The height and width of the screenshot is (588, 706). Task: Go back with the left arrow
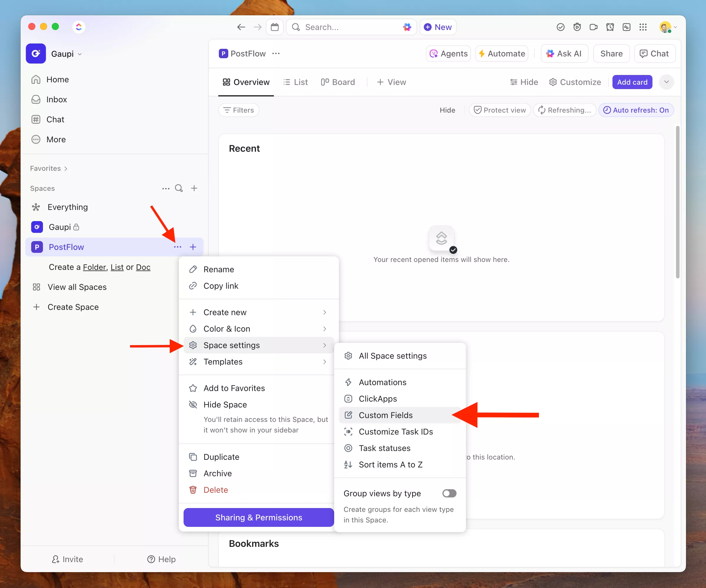pos(241,27)
